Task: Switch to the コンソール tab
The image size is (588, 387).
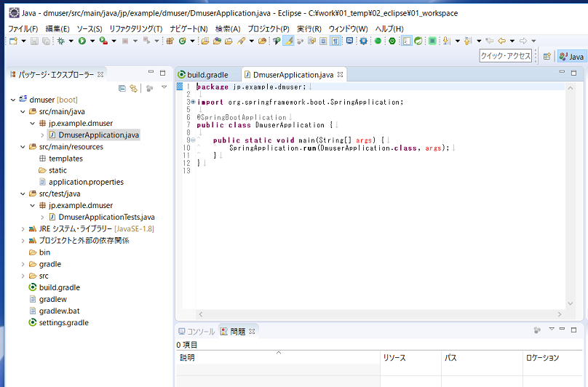Action: pos(197,332)
